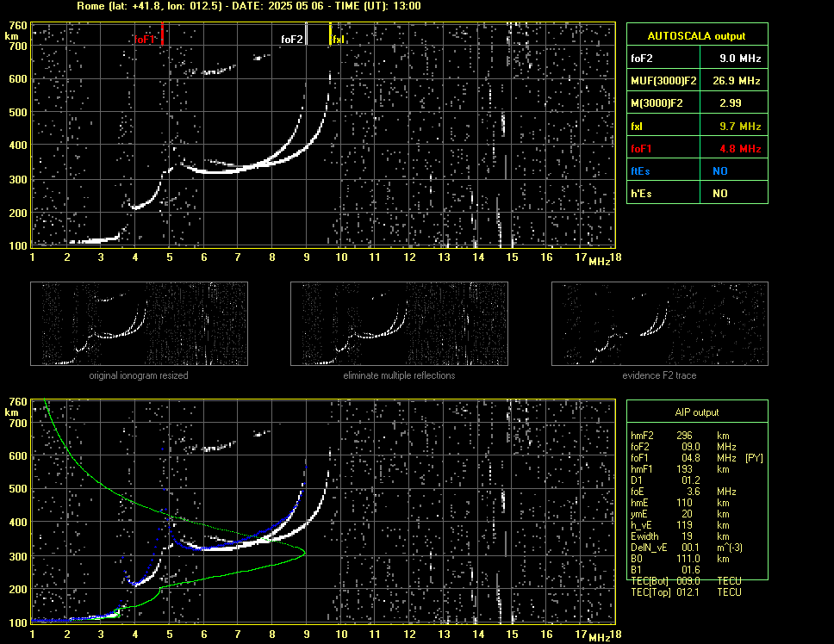Click the h_vE 119 km row
The width and height of the screenshot is (834, 644).
(680, 525)
